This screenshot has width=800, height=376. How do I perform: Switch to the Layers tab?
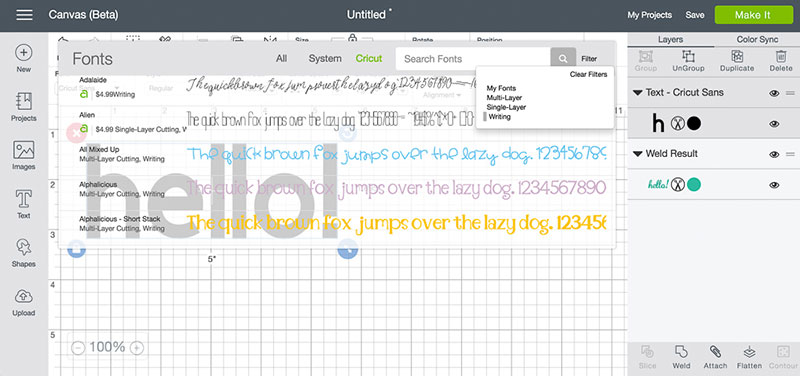(x=670, y=40)
